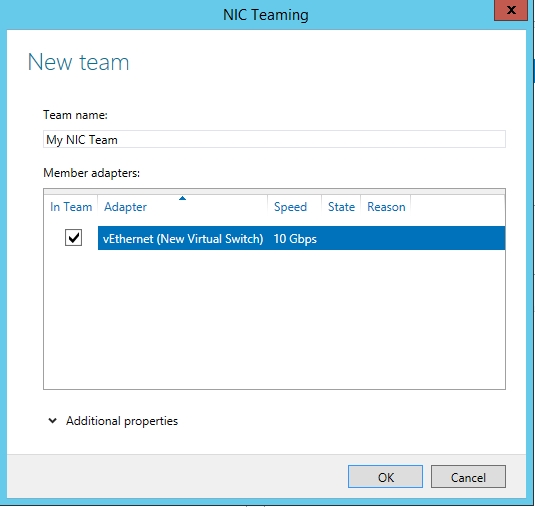Click the 10 Gbps speed cell
This screenshot has width=535, height=507.
(295, 239)
